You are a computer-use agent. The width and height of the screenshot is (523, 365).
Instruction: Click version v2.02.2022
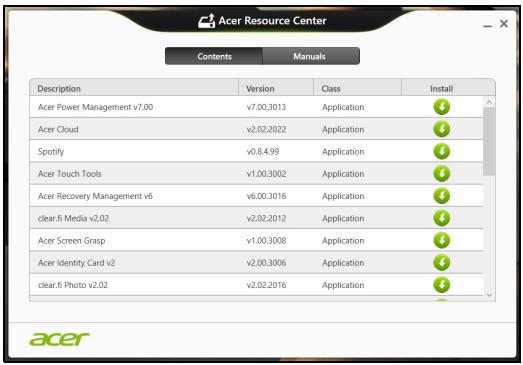pyautogui.click(x=266, y=129)
